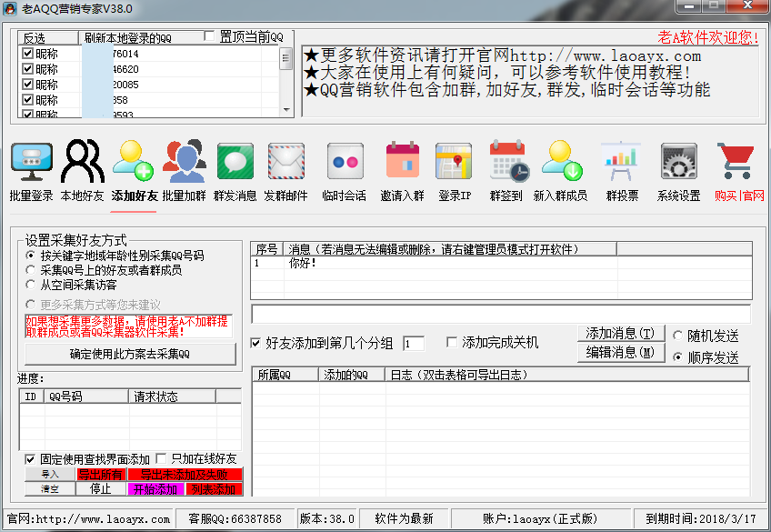Uncheck the 昵称 account ending 46620
This screenshot has height=532, width=771.
click(x=27, y=69)
